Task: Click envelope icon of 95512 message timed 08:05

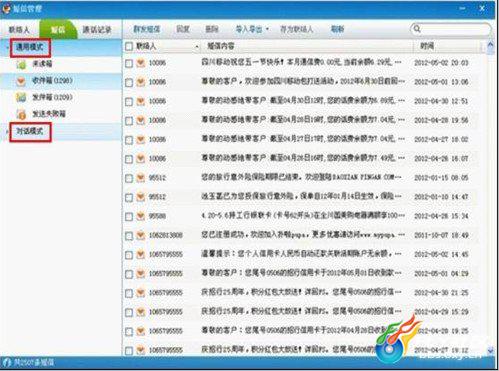Action: 141,178
